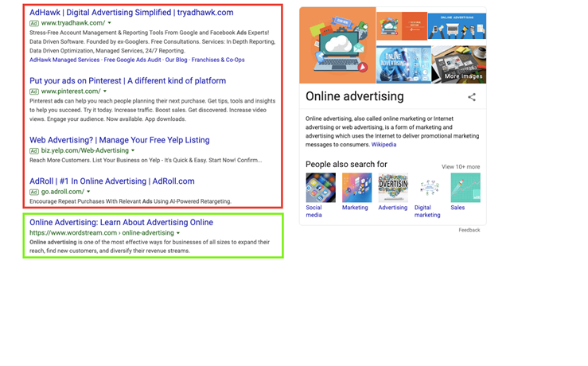Image resolution: width=588 pixels, height=366 pixels.
Task: Open the Wikipedia source link
Action: [x=384, y=145]
